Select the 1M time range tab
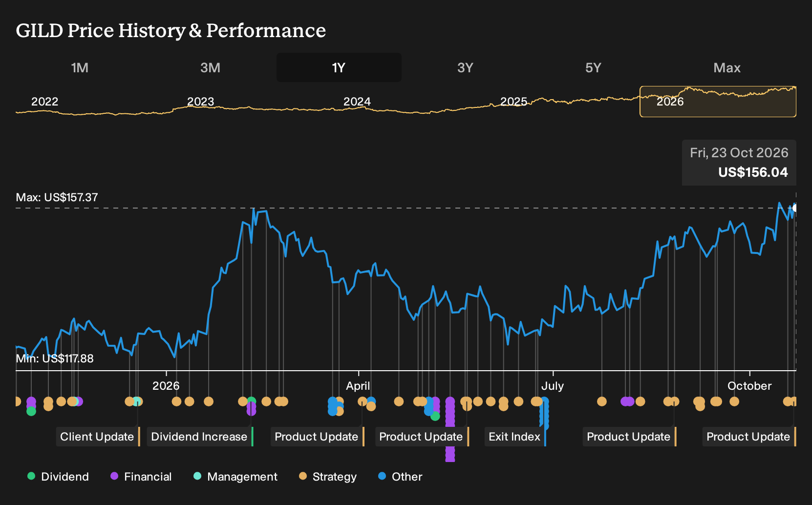Screen dimensions: 812x505 [x=80, y=67]
